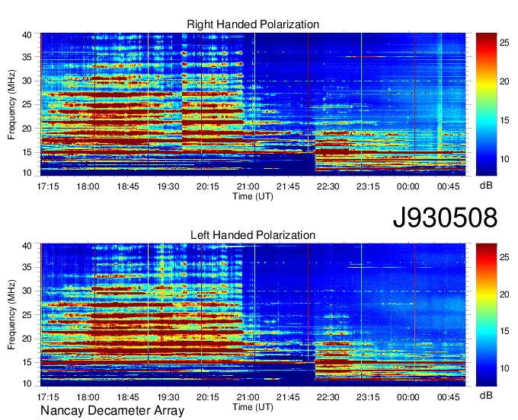This screenshot has height=420, width=518.
Task: Click the "dB" unit label of Left Handed color bar
Action: (486, 395)
